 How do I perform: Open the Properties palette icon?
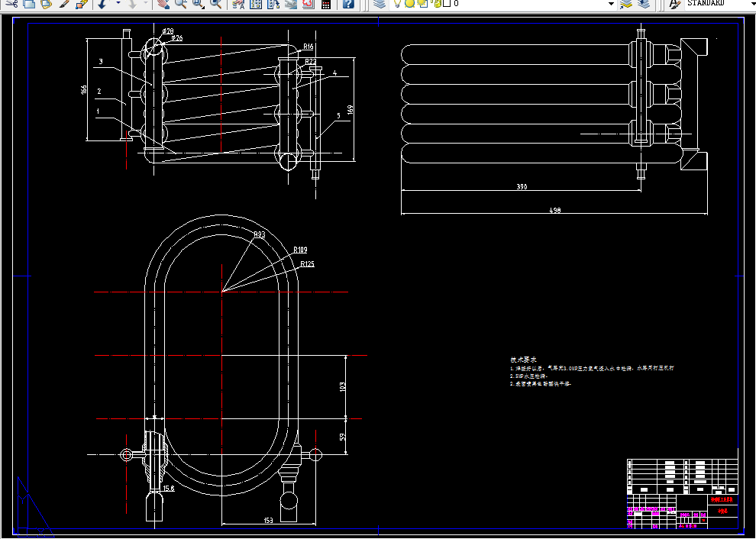238,4
